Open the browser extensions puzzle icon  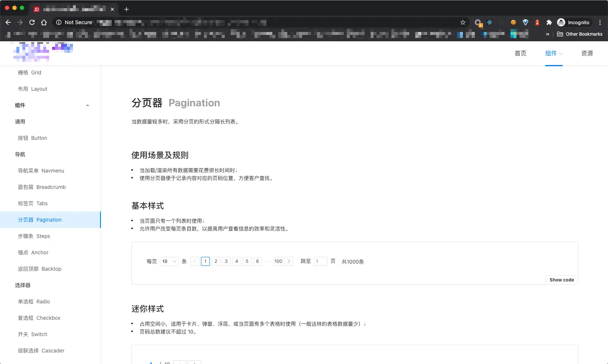[x=549, y=22]
